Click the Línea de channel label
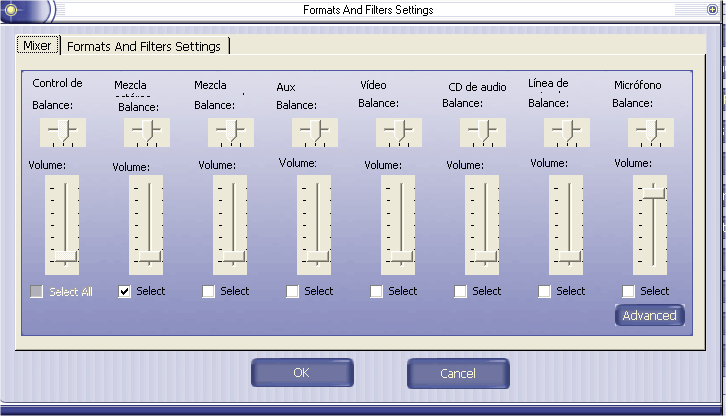The width and height of the screenshot is (726, 416). [548, 83]
